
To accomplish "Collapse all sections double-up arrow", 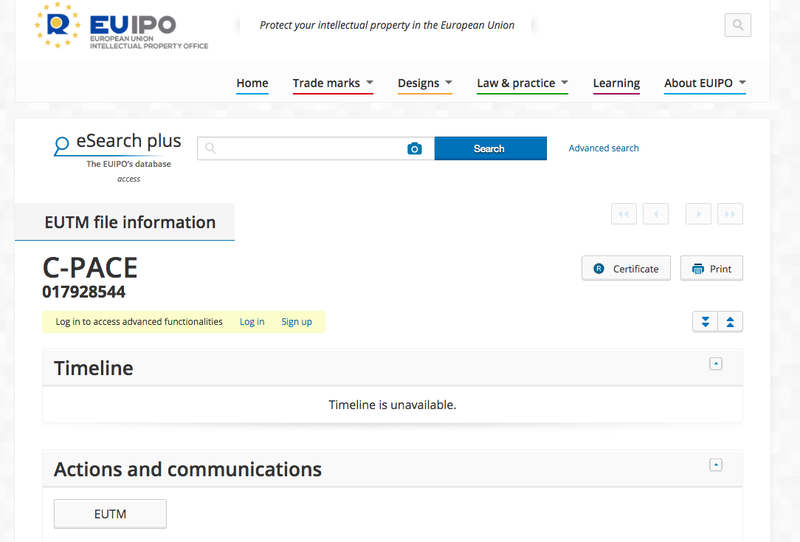I will tap(730, 322).
